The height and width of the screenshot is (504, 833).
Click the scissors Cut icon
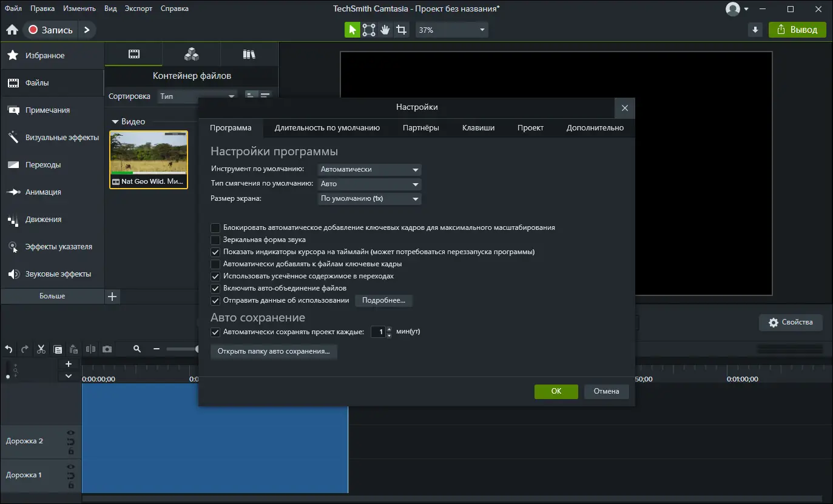[x=41, y=349]
